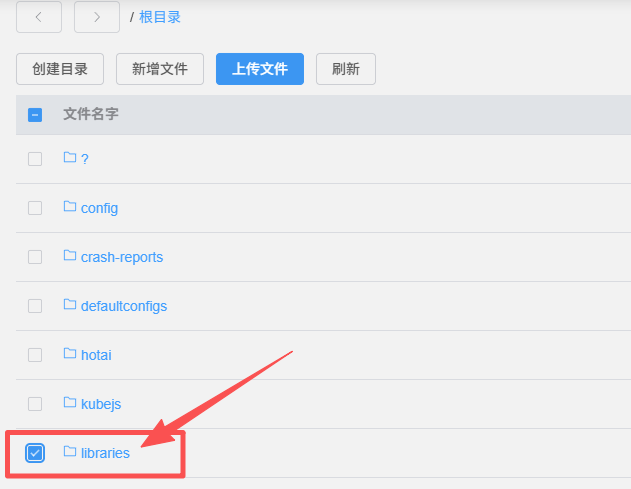Click the 新增文件 button
The height and width of the screenshot is (489, 631).
(x=160, y=69)
